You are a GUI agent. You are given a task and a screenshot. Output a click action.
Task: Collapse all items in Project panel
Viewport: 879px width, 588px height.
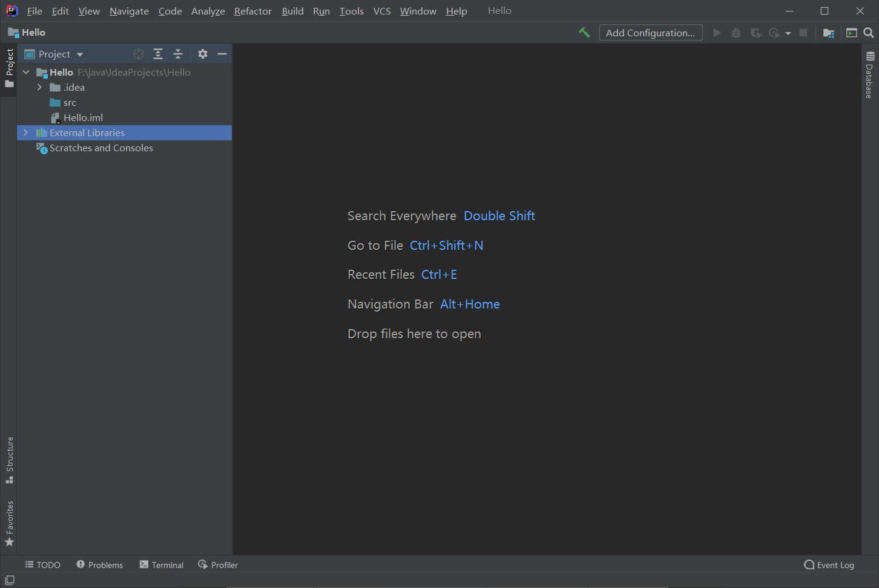point(178,54)
